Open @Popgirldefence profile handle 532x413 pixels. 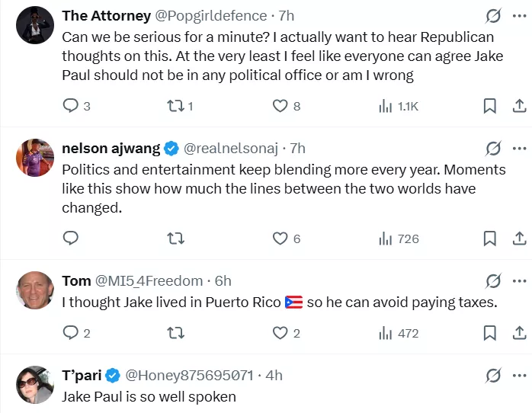pos(212,16)
